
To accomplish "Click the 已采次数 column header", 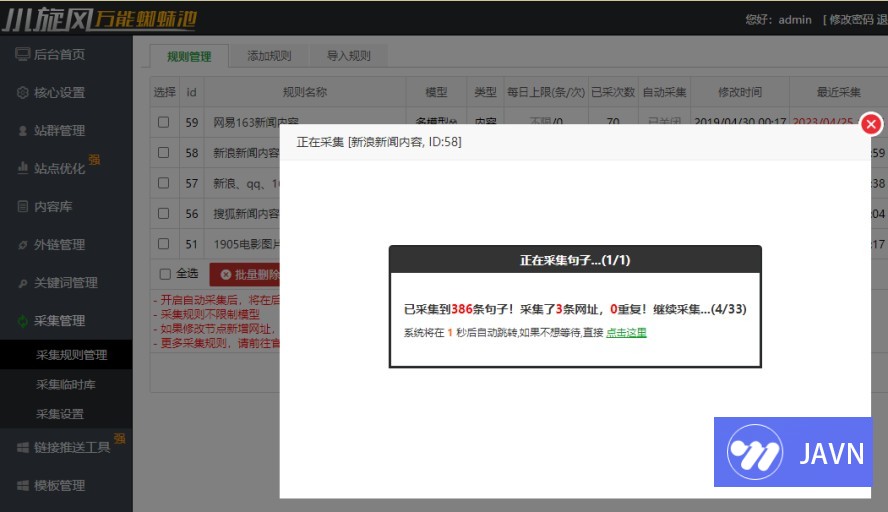I will [x=613, y=92].
